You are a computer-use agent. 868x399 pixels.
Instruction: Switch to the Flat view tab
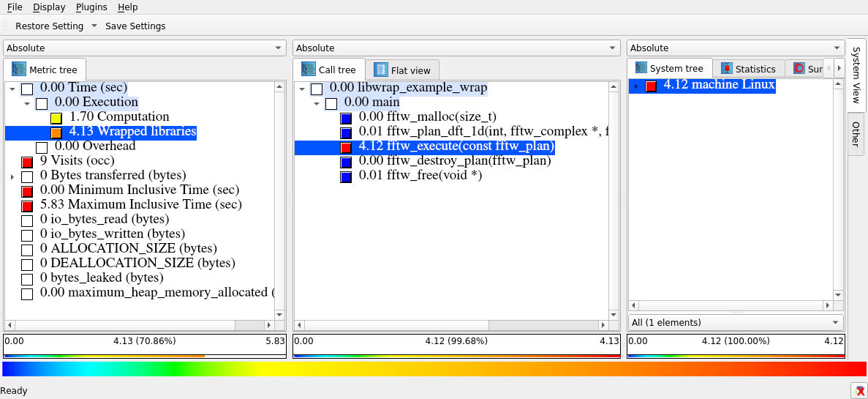coord(402,70)
